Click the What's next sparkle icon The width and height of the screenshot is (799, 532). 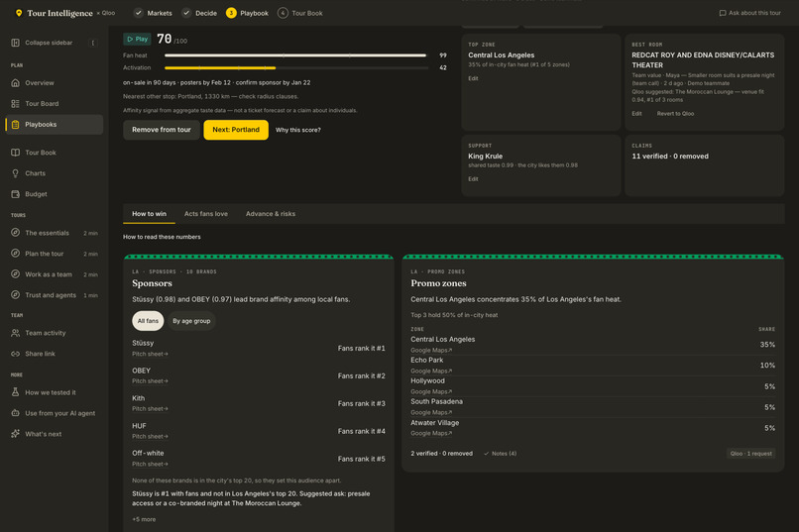pyautogui.click(x=15, y=434)
